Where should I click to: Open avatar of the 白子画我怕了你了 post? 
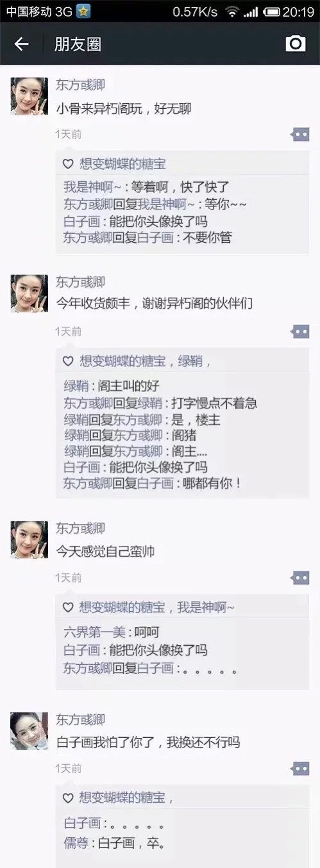pos(29,731)
